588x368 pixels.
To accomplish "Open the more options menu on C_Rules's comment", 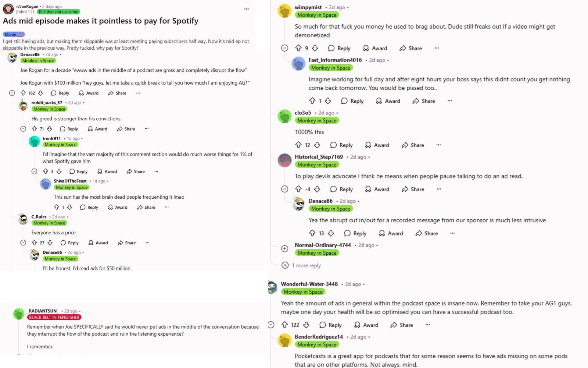I will tap(147, 243).
